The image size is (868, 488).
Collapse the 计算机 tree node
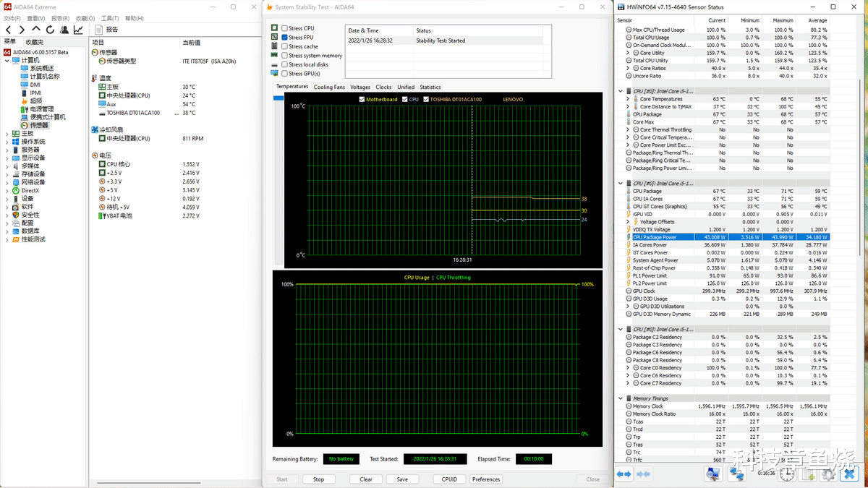pos(7,60)
